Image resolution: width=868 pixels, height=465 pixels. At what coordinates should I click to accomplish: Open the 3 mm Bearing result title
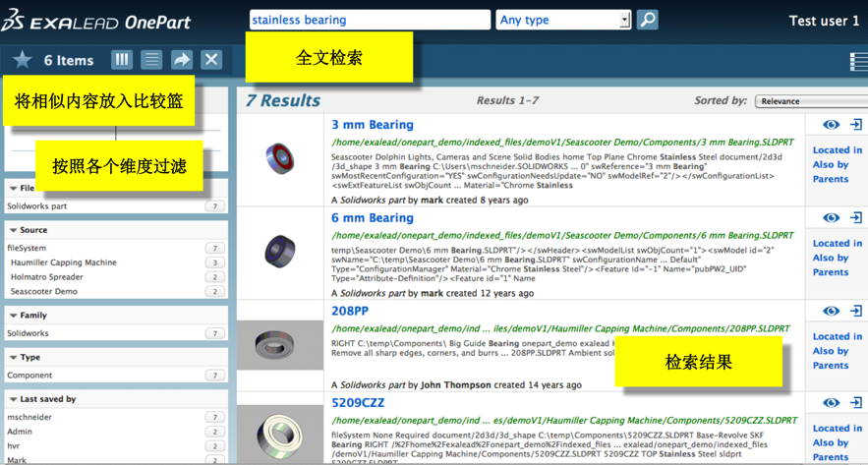[x=372, y=125]
